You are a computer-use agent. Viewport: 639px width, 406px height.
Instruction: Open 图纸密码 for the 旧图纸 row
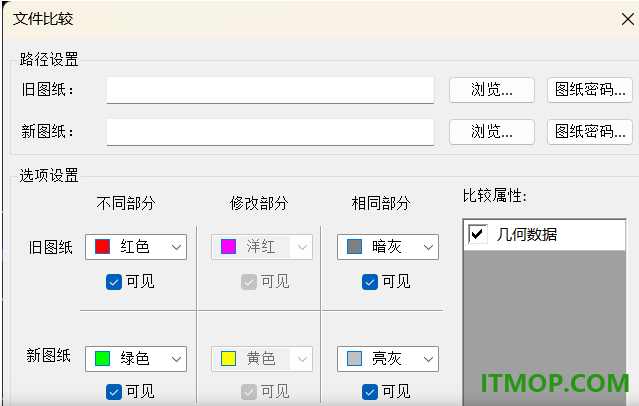click(590, 90)
